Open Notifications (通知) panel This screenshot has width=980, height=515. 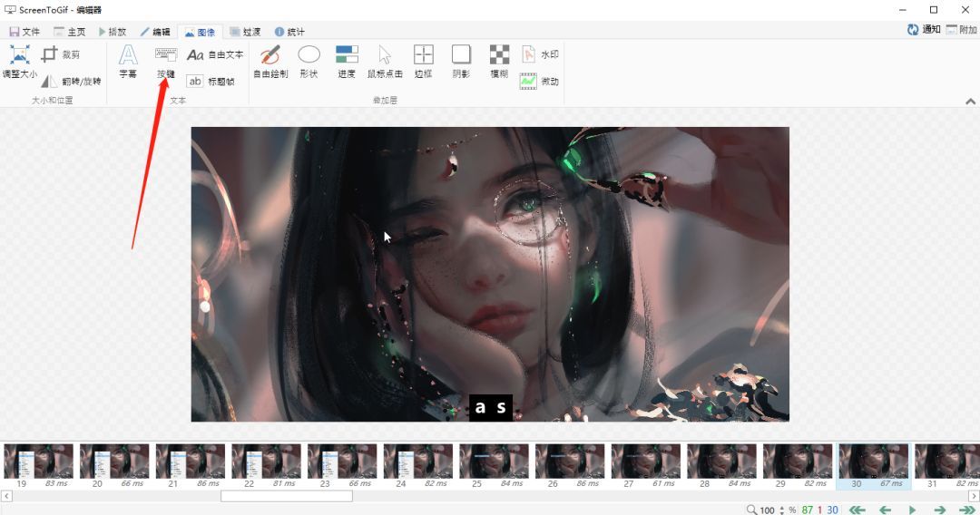925,29
